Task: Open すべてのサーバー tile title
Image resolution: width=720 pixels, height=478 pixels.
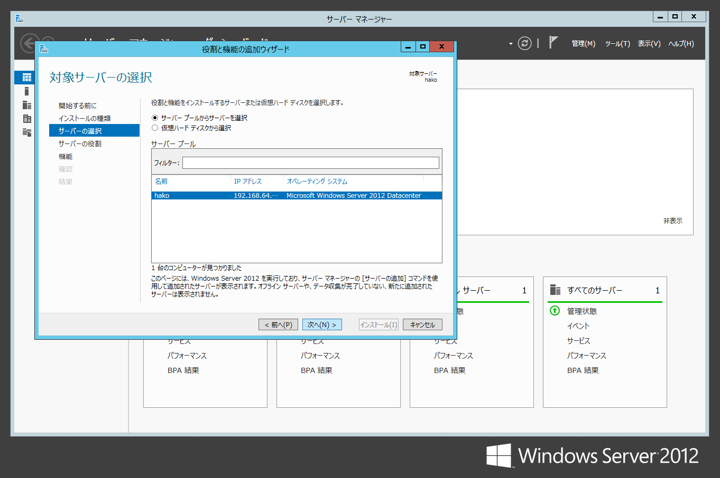Action: point(595,290)
